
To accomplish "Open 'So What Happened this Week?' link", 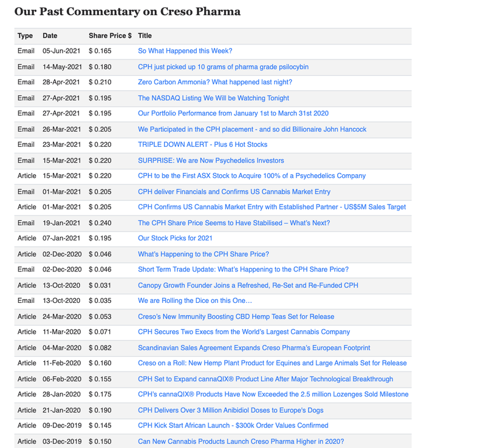I will pyautogui.click(x=185, y=51).
